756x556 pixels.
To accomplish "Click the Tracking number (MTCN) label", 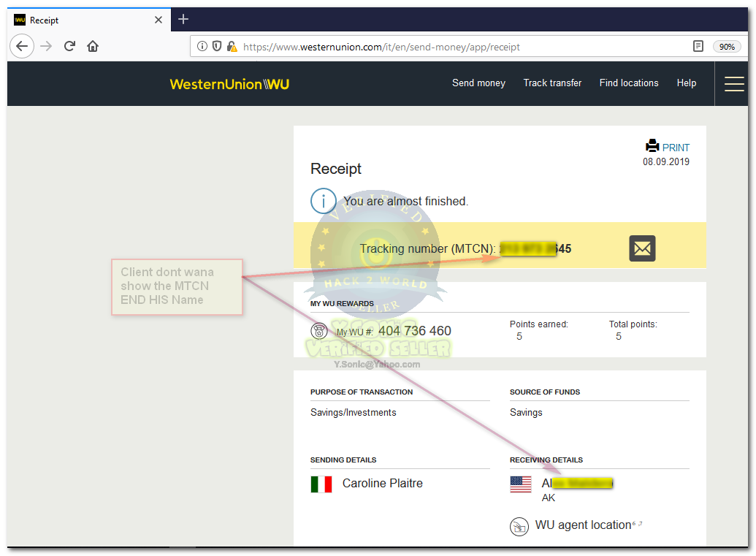I will [x=427, y=249].
